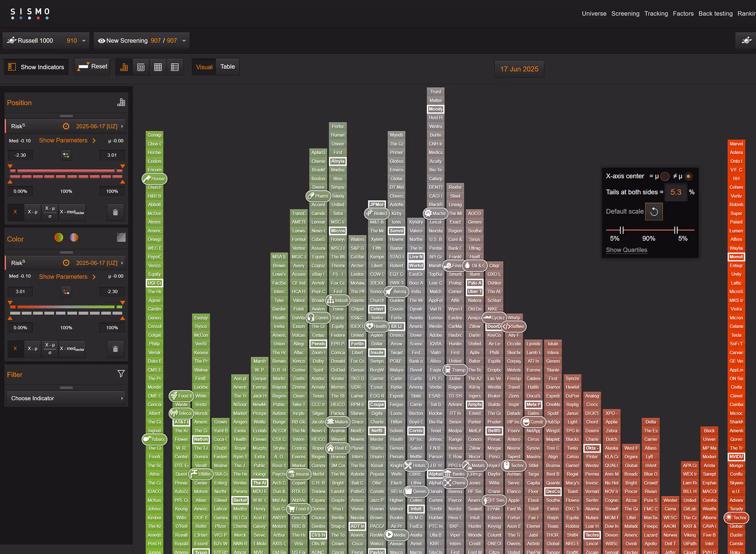Expand the Color RiskS indicator selector
Image resolution: width=756 pixels, height=554 pixels.
click(x=66, y=263)
